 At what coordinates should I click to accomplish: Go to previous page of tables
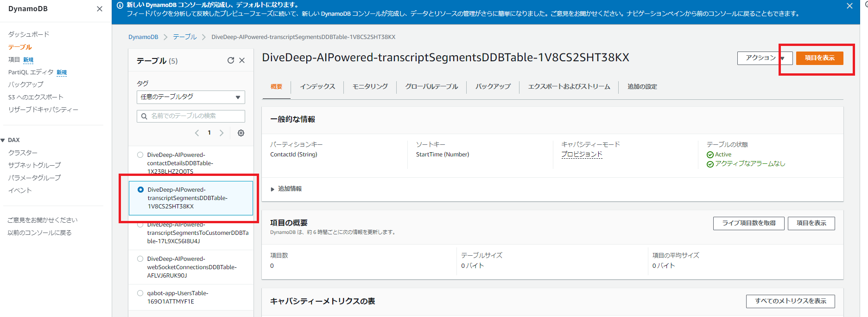tap(197, 133)
